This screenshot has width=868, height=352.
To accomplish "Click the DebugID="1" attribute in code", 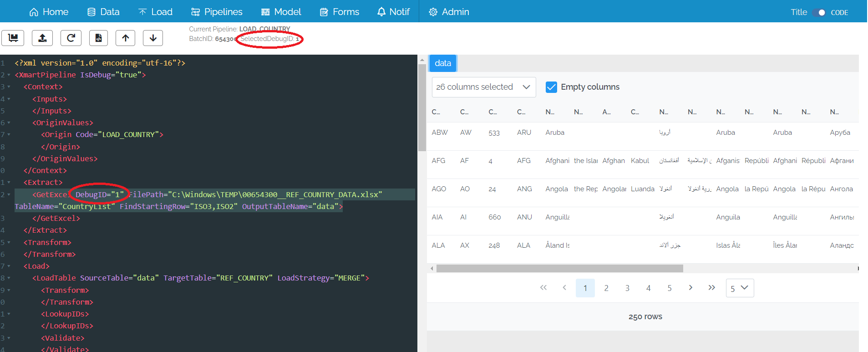I will pyautogui.click(x=100, y=194).
